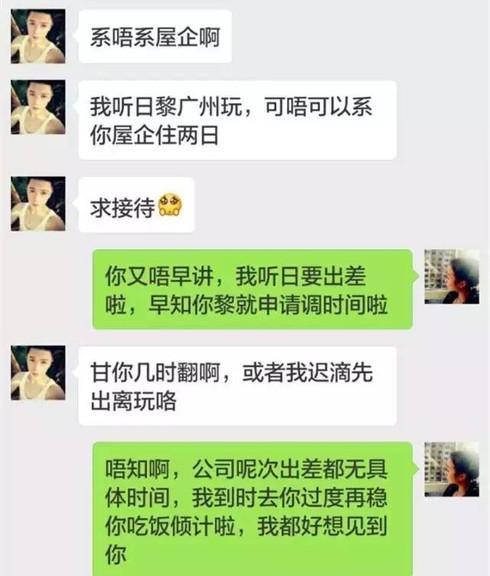Select the green '唔知啊，公司呢次出差' bubble
The height and width of the screenshot is (576, 490).
253,509
